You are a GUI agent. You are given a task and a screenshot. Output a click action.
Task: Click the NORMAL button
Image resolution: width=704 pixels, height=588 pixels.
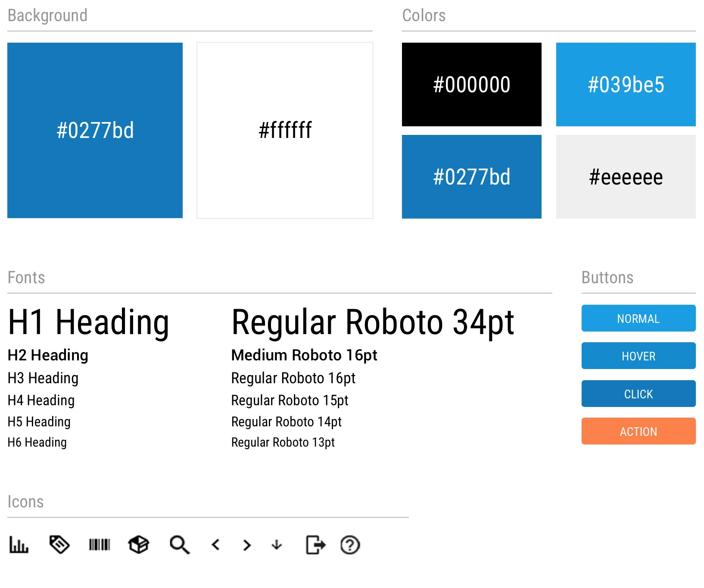tap(639, 318)
